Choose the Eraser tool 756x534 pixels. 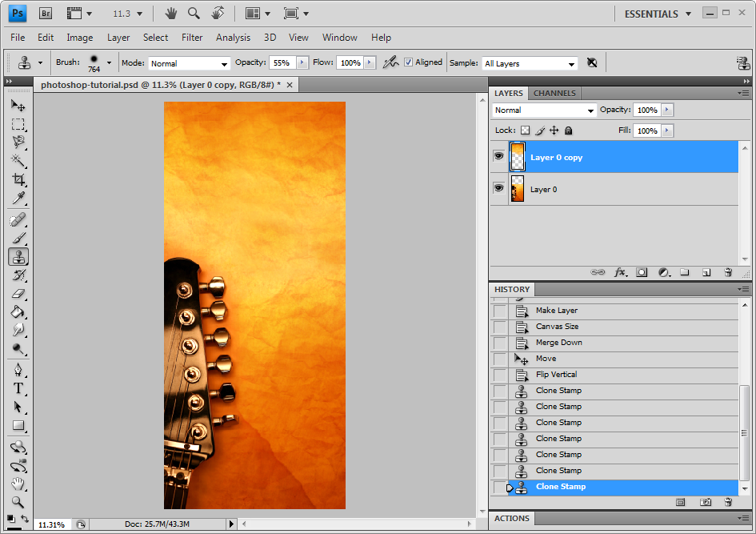click(18, 294)
